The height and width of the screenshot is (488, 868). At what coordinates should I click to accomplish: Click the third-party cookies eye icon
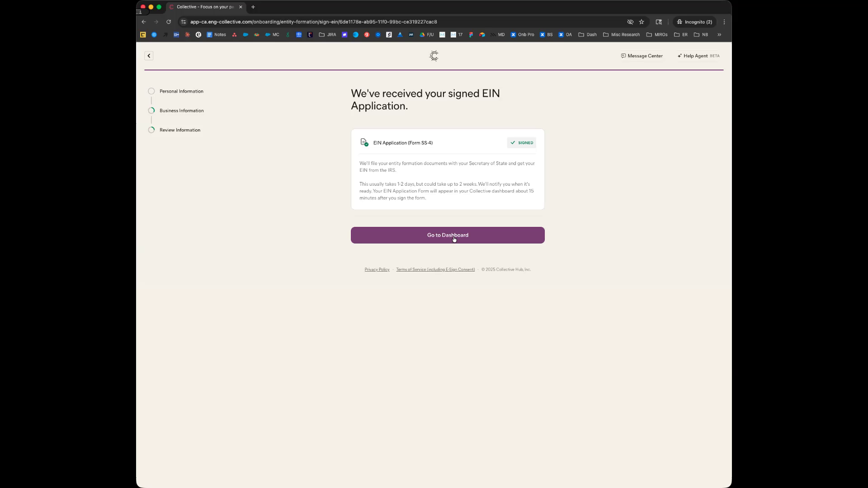pos(630,22)
